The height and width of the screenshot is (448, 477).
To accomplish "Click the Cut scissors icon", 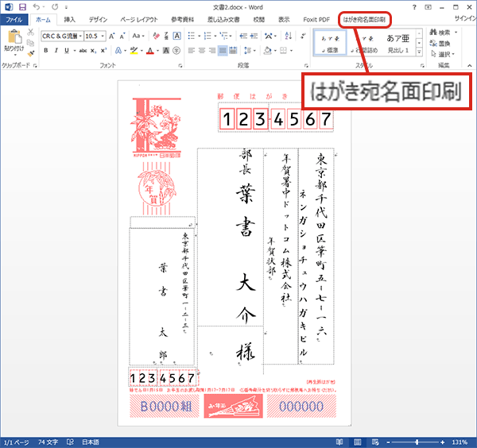I will pyautogui.click(x=30, y=33).
